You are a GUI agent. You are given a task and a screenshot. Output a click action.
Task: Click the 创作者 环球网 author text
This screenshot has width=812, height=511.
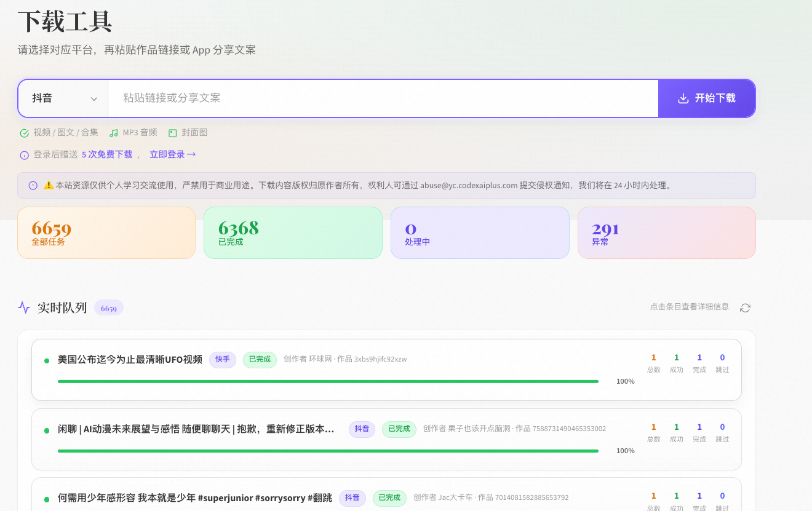(308, 359)
